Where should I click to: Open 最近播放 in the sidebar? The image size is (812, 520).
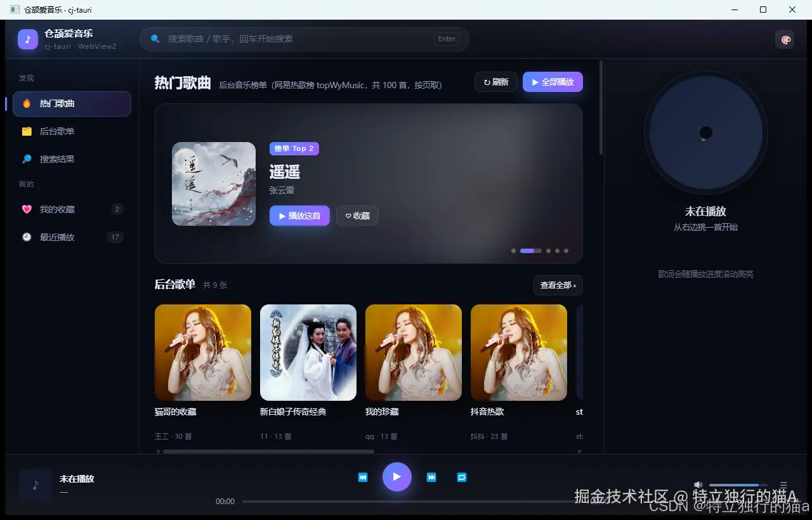coord(72,237)
